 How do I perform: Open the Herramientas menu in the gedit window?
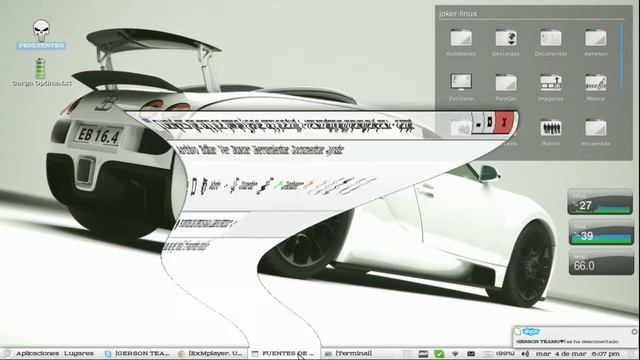coord(269,150)
